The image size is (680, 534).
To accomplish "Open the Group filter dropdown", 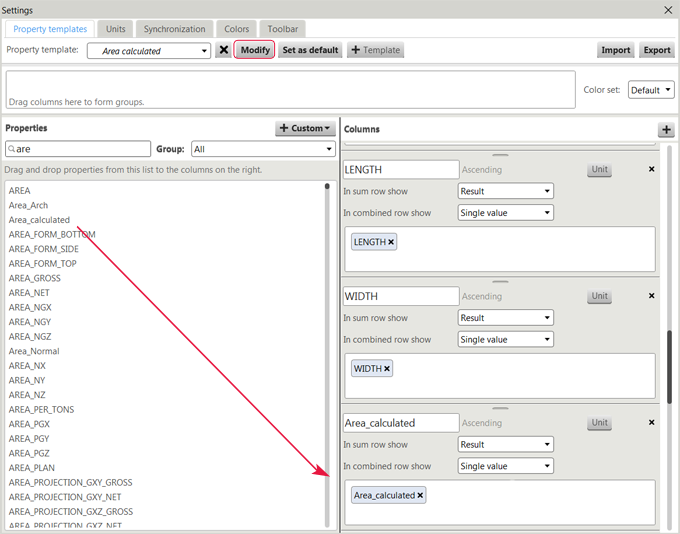I will (262, 149).
